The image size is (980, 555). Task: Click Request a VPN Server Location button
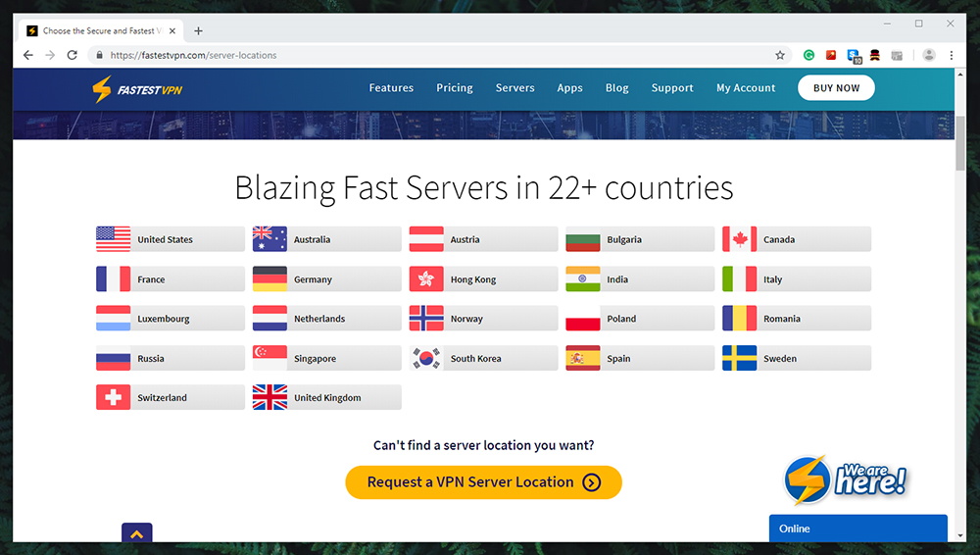point(484,481)
